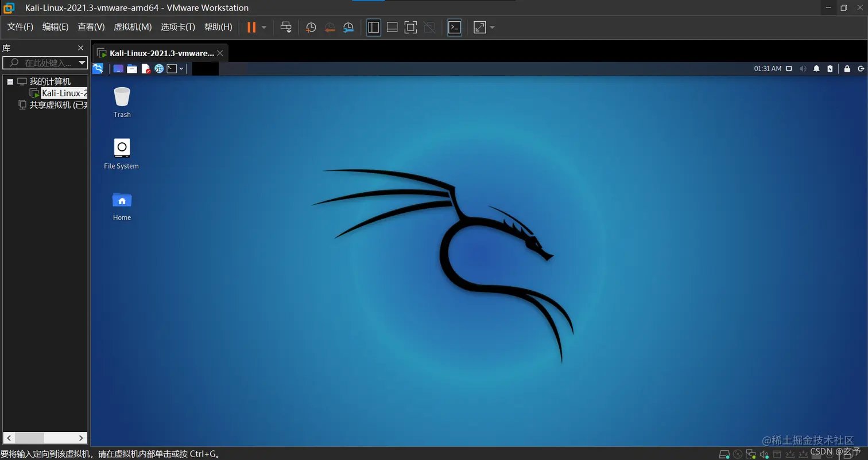Click the sound card status bar icon
This screenshot has height=460, width=868.
point(764,454)
